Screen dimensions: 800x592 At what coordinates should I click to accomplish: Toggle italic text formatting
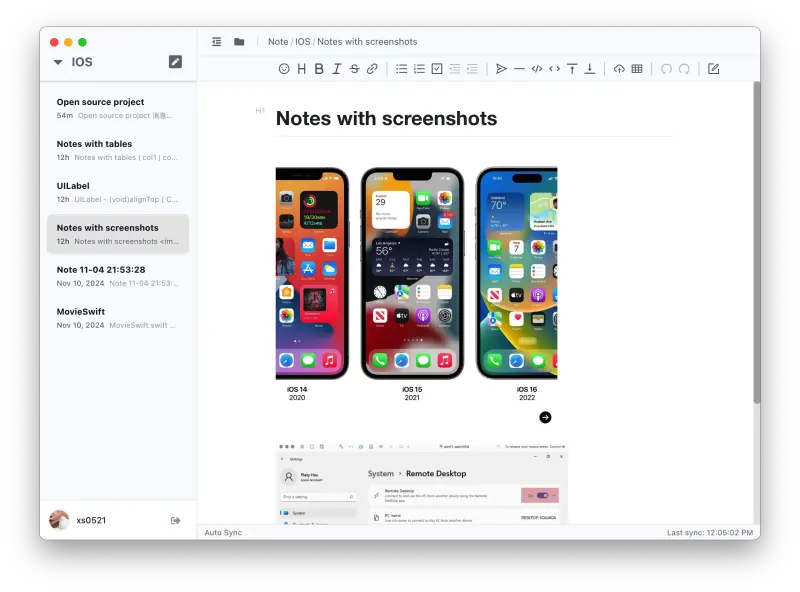337,69
